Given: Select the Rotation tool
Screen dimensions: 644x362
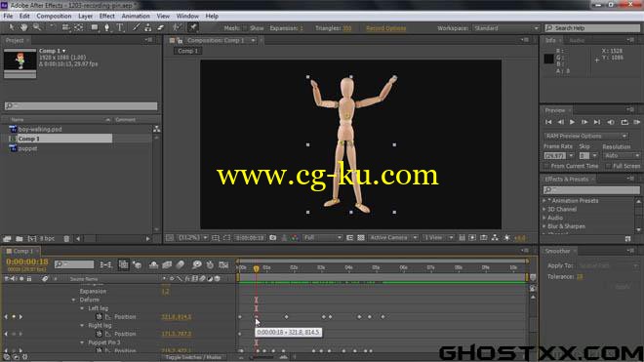Looking at the screenshot, I should [x=52, y=27].
